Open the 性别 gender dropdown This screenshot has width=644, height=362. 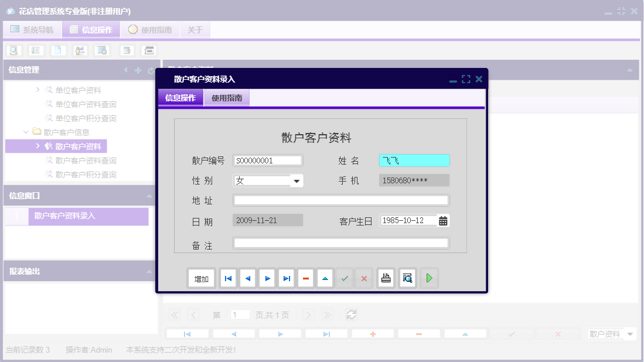point(297,180)
